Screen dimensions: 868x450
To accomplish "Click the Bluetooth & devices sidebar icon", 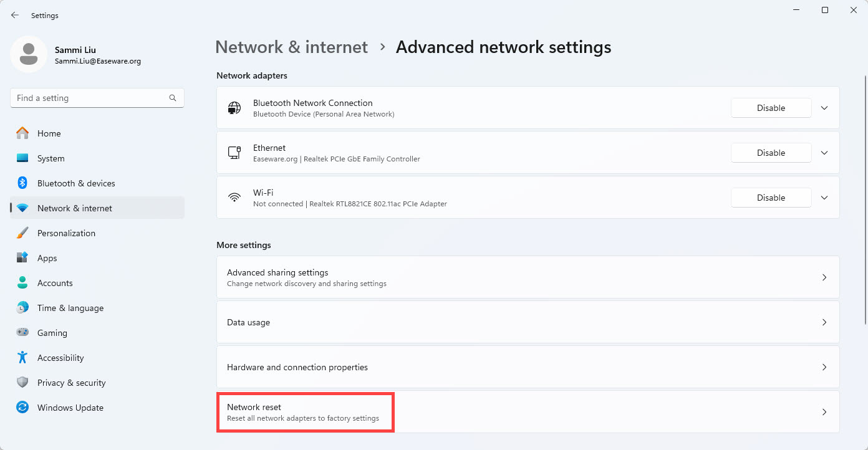I will [x=22, y=183].
